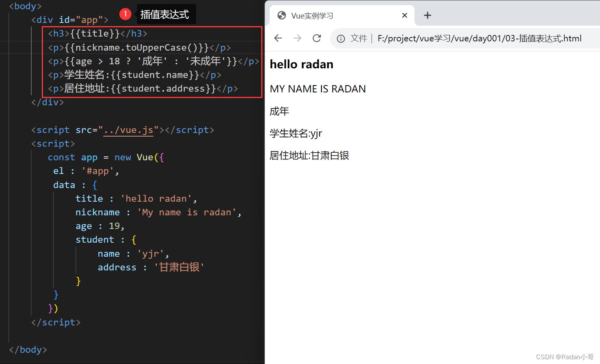Screen dimensions: 600x364
Task: Click the 'student : {' line in the code
Action: 106,239
